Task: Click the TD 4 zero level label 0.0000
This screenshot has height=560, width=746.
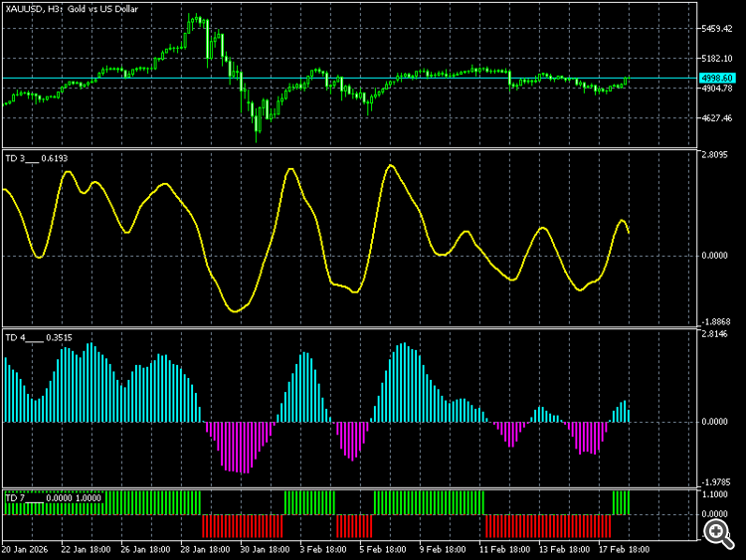Action: (x=714, y=422)
